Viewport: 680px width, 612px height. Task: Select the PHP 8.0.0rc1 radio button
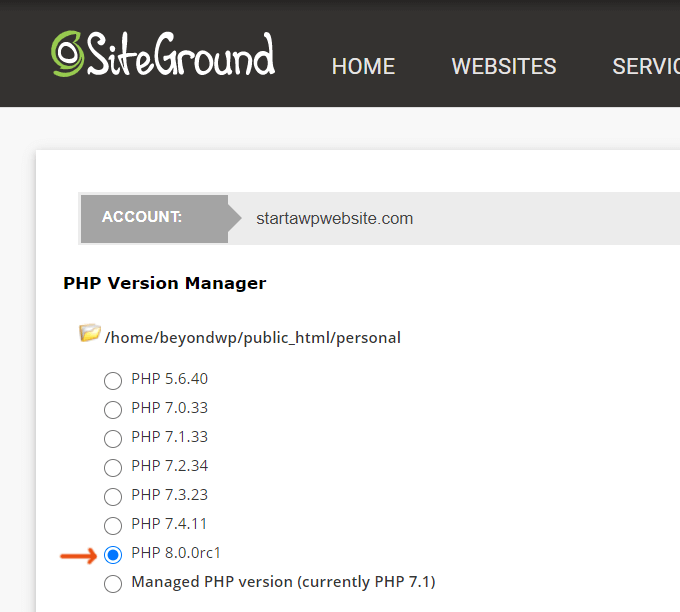coord(113,555)
